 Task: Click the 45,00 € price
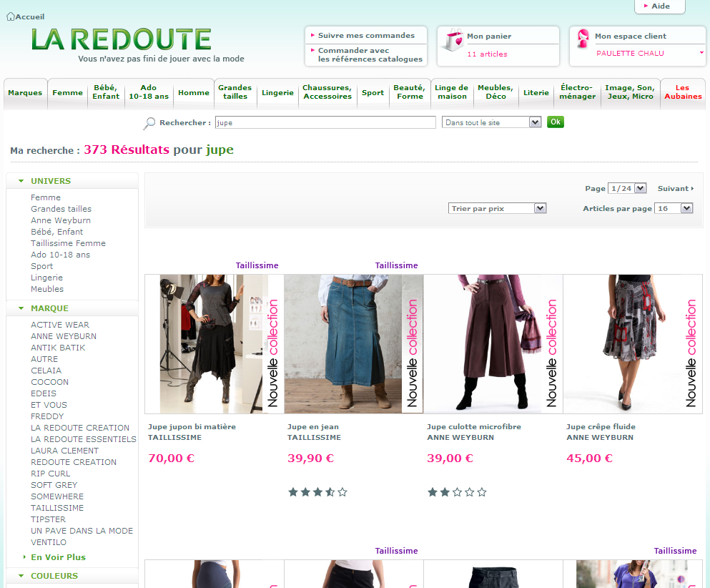coord(589,458)
